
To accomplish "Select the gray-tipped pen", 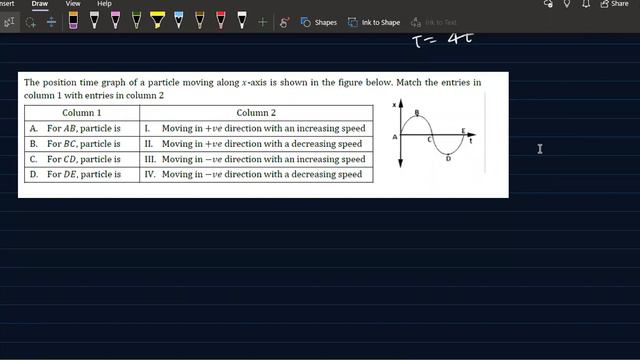I will (x=94, y=20).
